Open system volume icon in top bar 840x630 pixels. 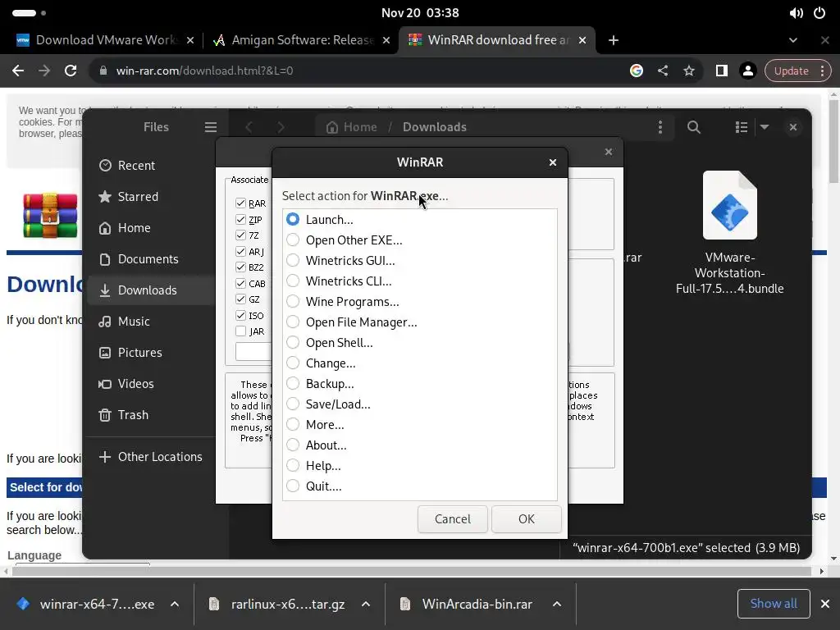[796, 13]
